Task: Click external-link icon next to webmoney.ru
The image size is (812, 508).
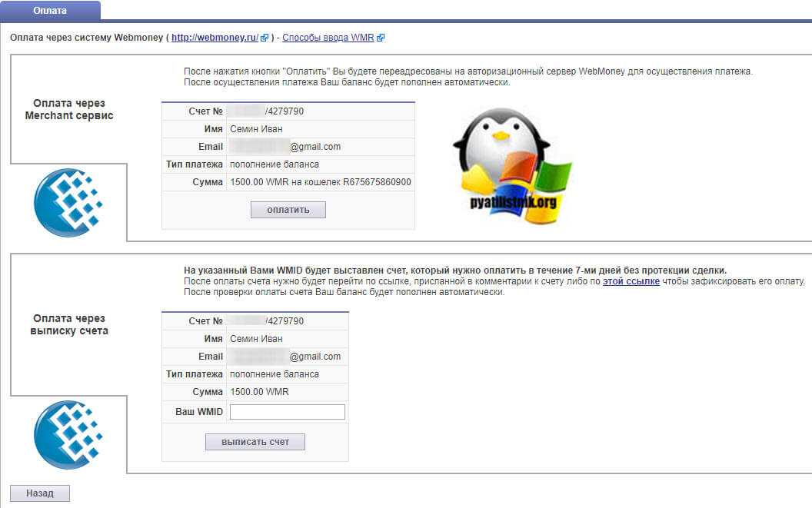Action: coord(265,38)
